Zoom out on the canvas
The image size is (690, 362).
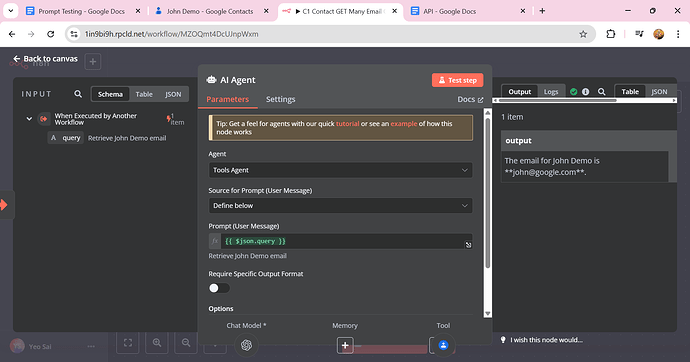point(186,343)
